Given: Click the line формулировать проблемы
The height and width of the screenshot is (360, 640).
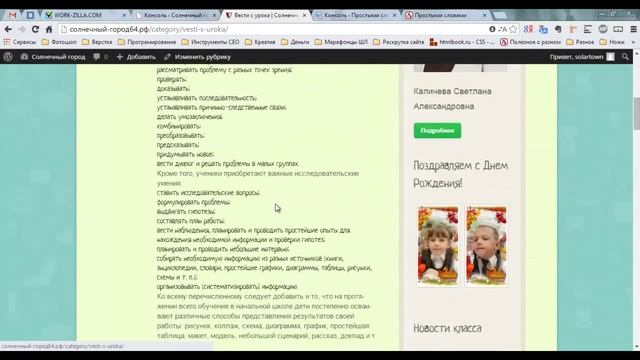Looking at the screenshot, I should click(x=193, y=202).
